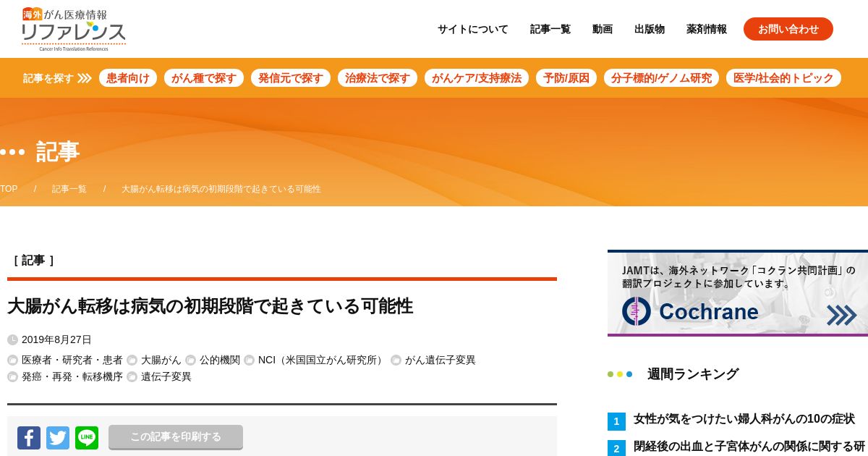Viewport: 868px width, 456px height.
Task: Click 記事一覧 breadcrumb link
Action: pyautogui.click(x=69, y=189)
